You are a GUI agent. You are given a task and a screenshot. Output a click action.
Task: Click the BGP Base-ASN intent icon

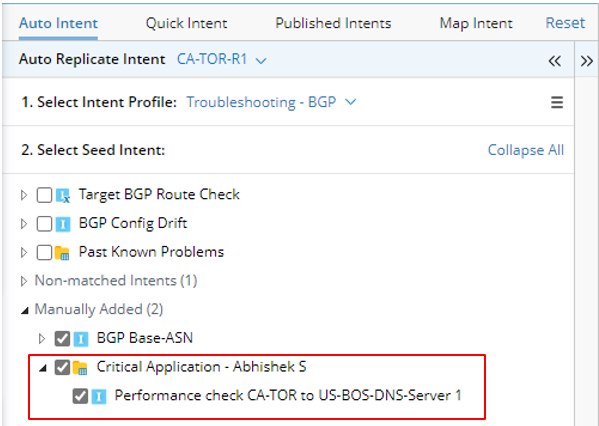pyautogui.click(x=81, y=339)
